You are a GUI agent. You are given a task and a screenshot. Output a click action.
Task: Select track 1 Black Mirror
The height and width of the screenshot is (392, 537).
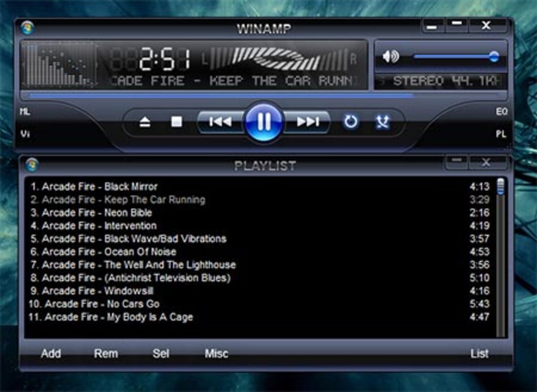tap(260, 186)
